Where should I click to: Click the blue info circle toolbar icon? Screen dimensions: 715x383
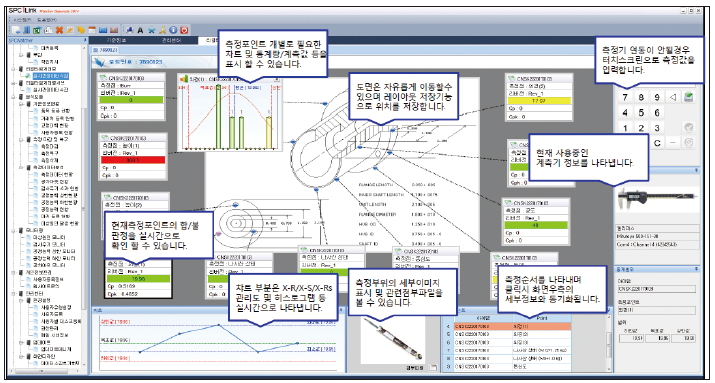173,30
